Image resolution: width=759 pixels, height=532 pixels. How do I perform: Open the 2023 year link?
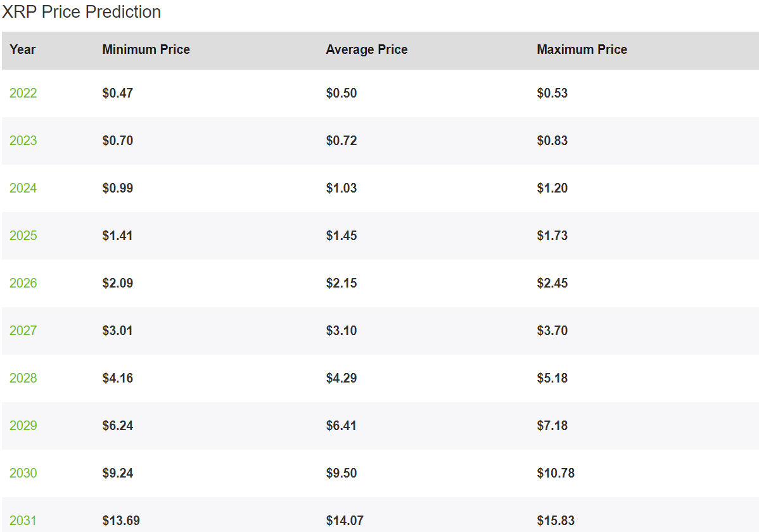click(x=23, y=141)
